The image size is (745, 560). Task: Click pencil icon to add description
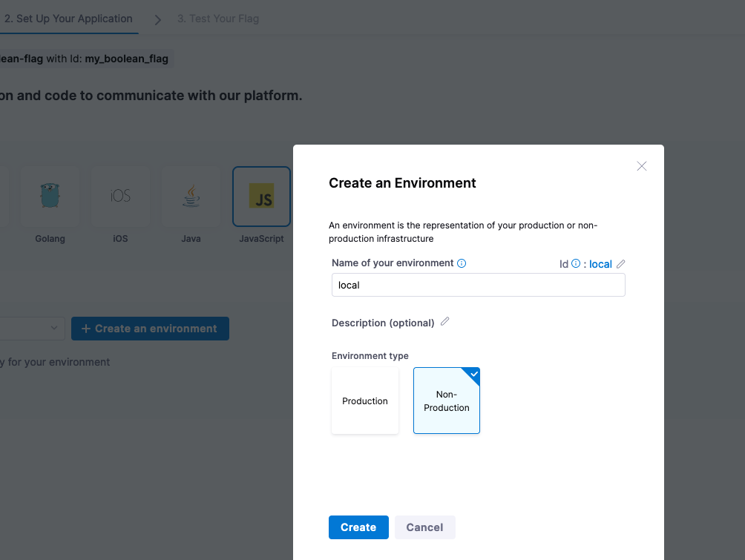click(445, 322)
